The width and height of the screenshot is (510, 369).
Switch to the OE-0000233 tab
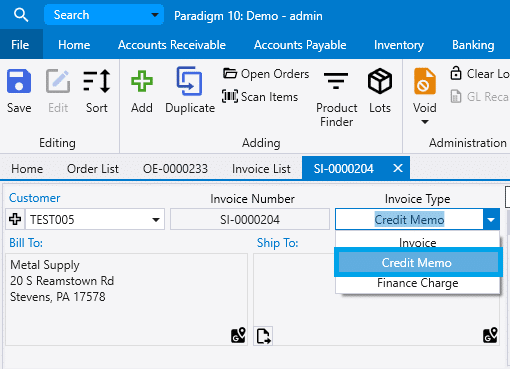[175, 169]
